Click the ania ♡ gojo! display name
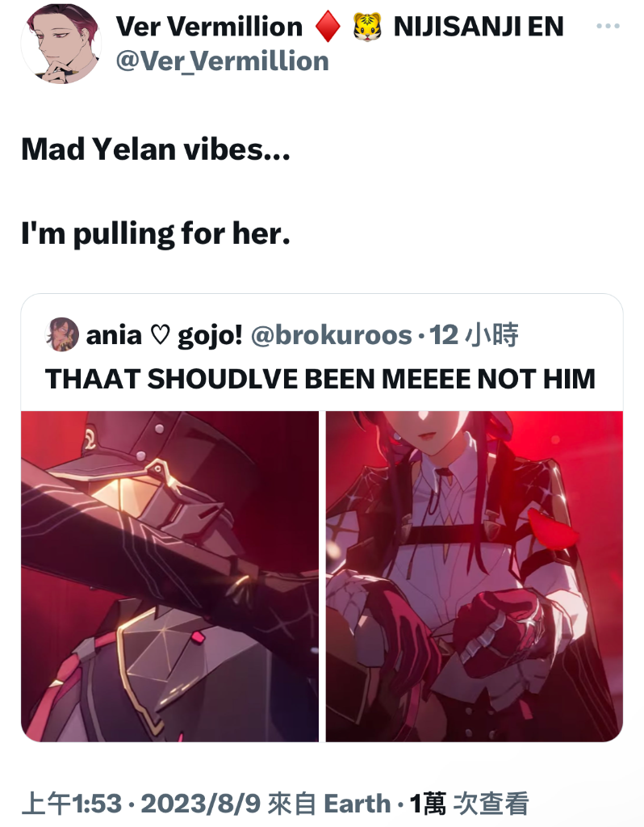Screen dimensions: 644x827 [x=165, y=335]
